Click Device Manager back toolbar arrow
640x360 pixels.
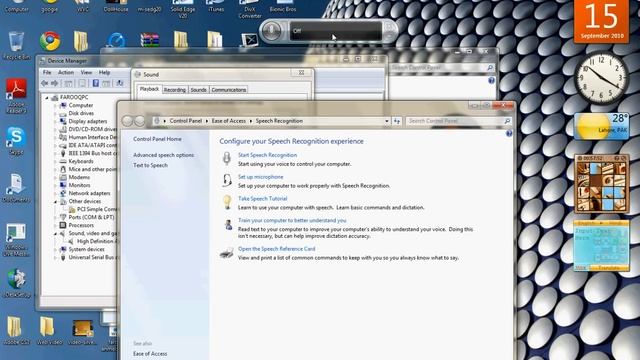coord(45,83)
